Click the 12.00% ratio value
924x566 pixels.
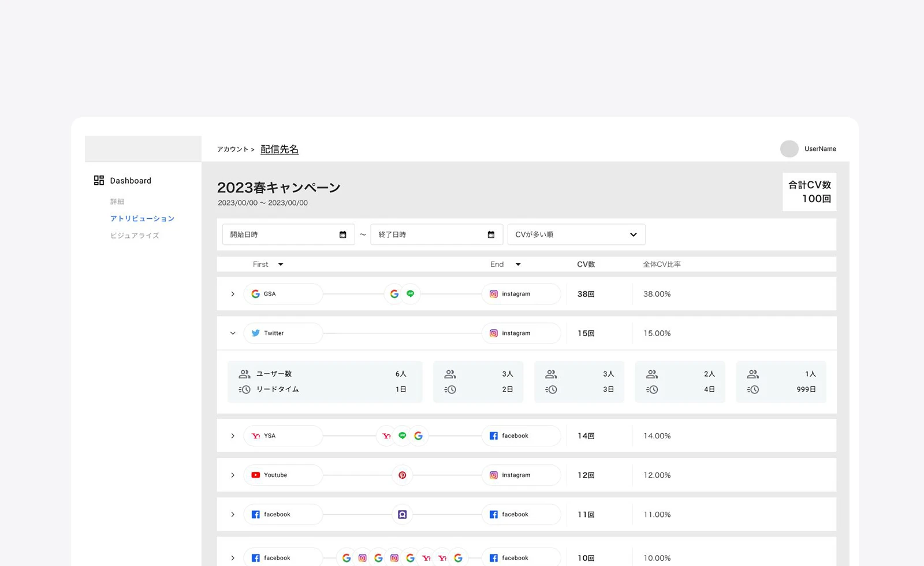coord(657,475)
